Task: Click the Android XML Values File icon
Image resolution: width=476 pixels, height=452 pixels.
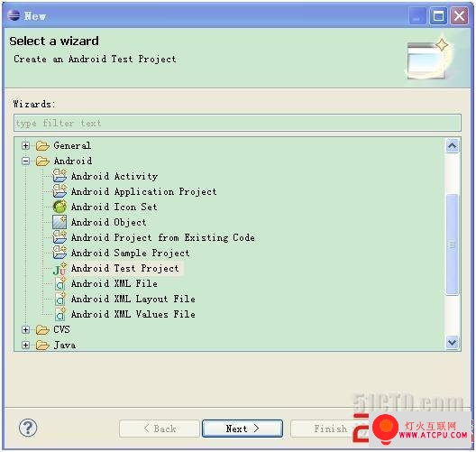Action: point(60,314)
